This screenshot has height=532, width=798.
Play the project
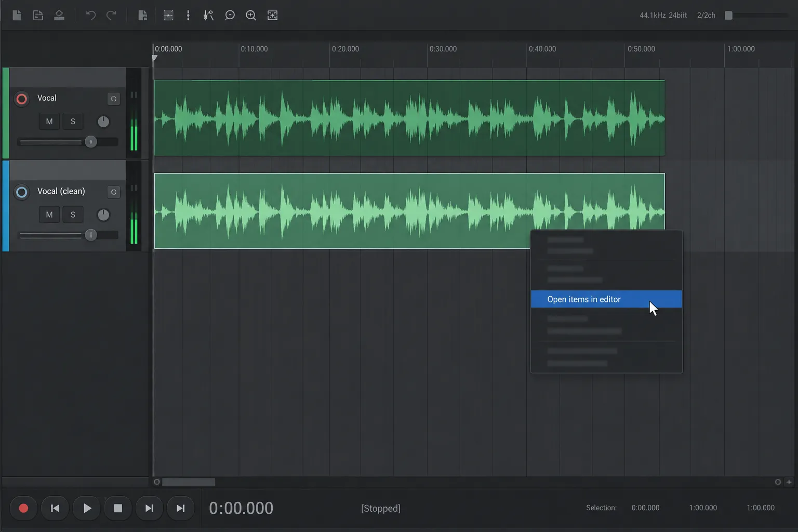(x=87, y=508)
